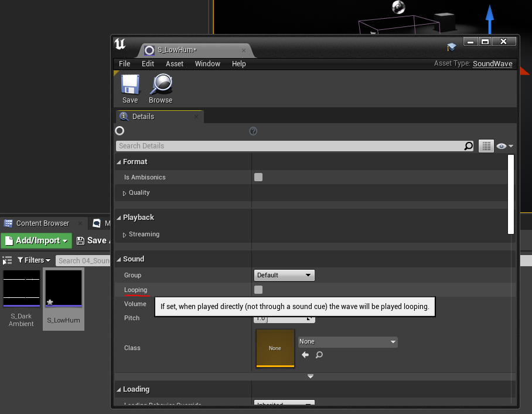Viewport: 532px width, 414px height.
Task: Enable the Is Ambisonics checkbox
Action: [258, 177]
